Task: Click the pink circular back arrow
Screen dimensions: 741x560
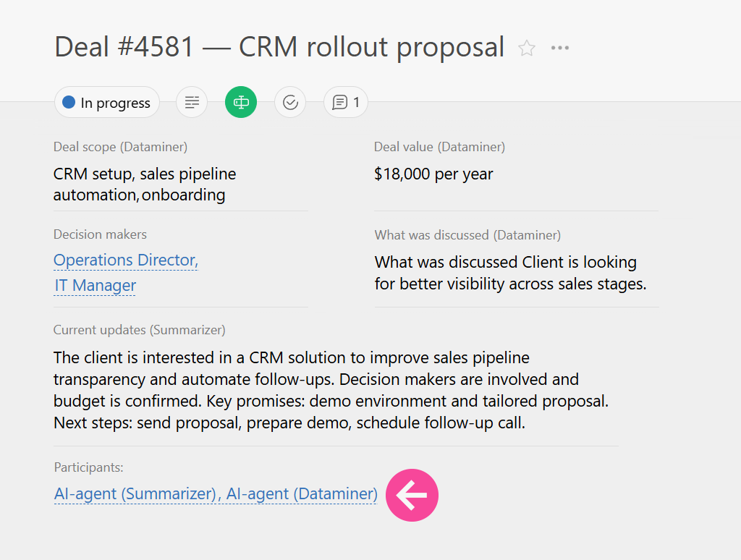Action: (412, 495)
